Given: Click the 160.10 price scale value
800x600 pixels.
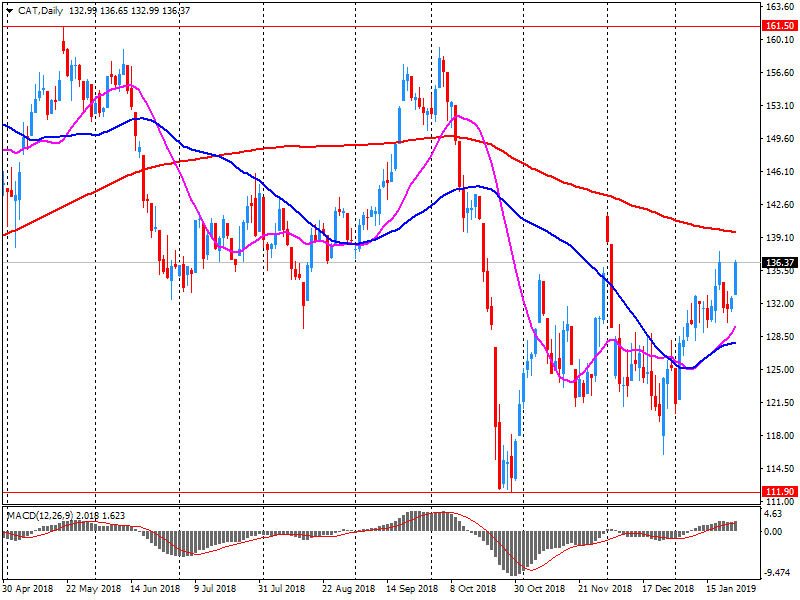Looking at the screenshot, I should click(x=780, y=40).
